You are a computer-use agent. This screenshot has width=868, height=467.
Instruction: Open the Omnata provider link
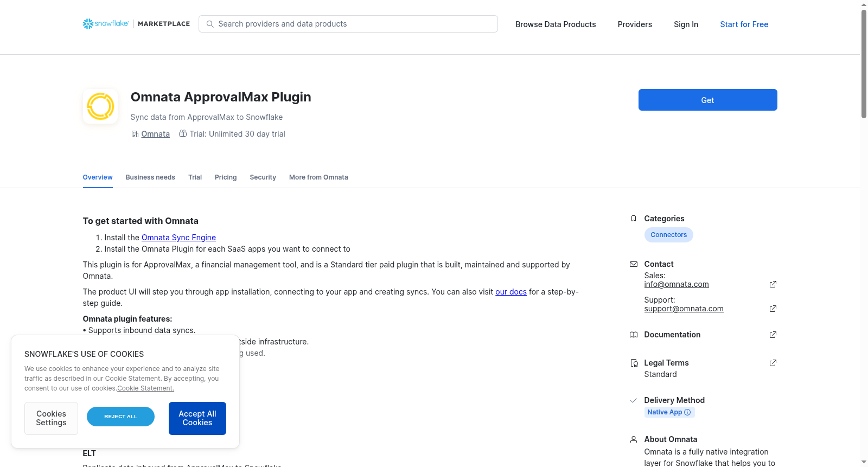[156, 134]
